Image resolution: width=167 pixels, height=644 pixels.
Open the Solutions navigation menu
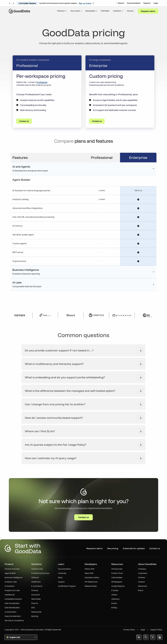76,11
